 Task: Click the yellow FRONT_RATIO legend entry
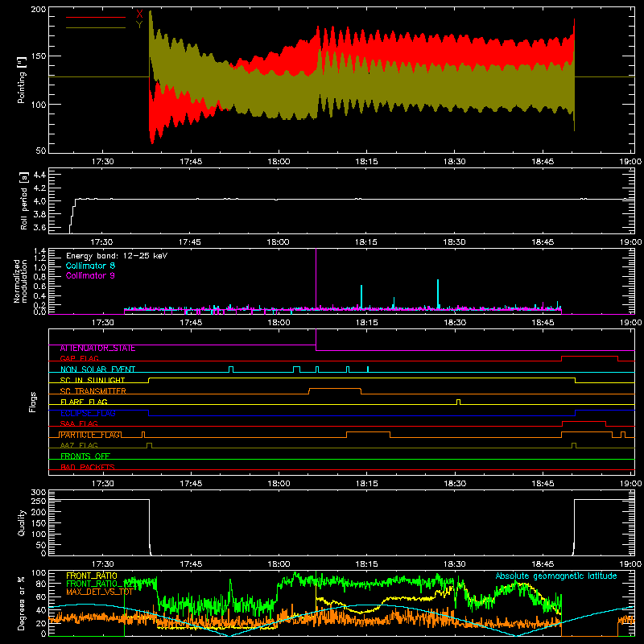(92, 576)
